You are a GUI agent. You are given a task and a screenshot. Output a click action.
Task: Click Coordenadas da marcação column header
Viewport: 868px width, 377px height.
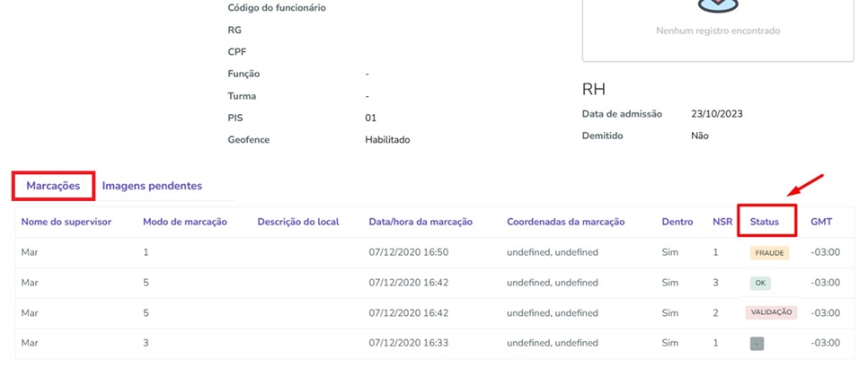tap(566, 222)
